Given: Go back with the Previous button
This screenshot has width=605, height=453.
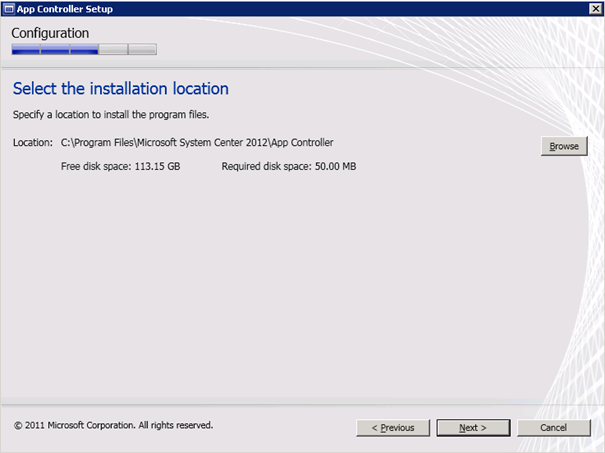Looking at the screenshot, I should click(393, 428).
